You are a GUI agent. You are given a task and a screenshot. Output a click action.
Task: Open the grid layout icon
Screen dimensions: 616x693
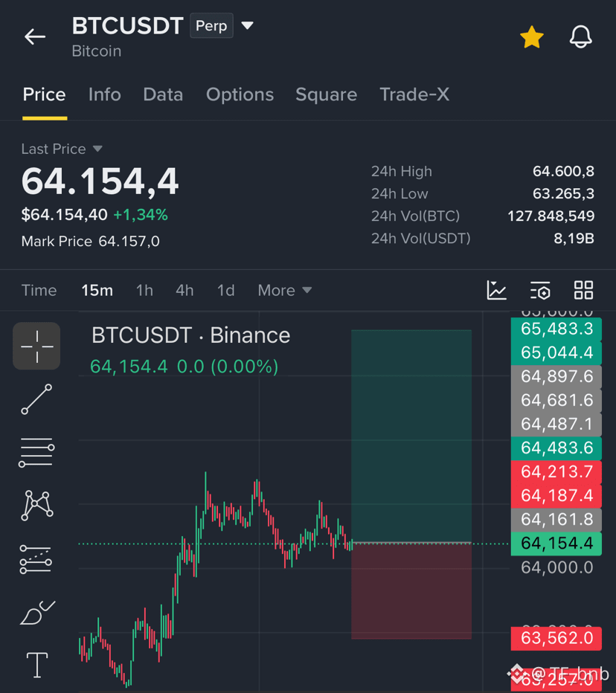pos(583,291)
